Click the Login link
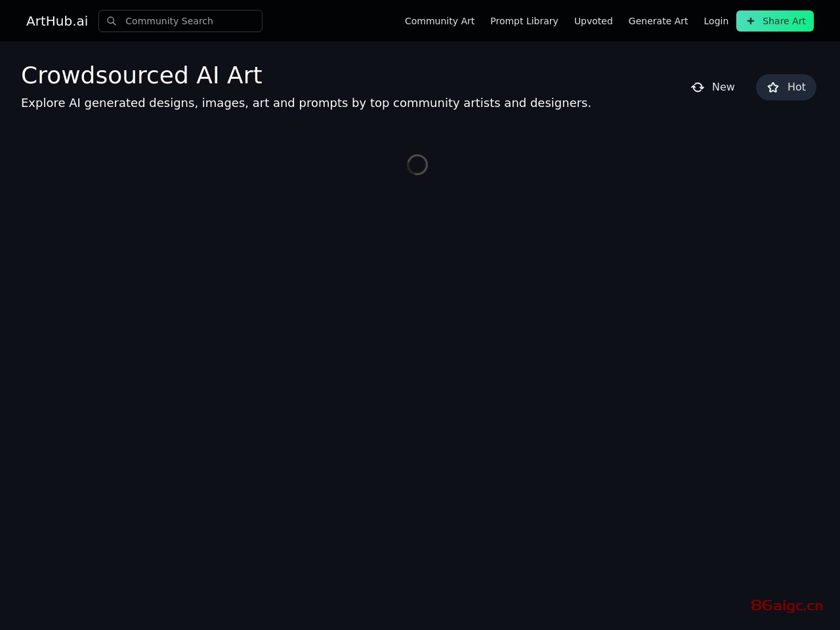Viewport: 840px width, 630px height. (x=716, y=21)
